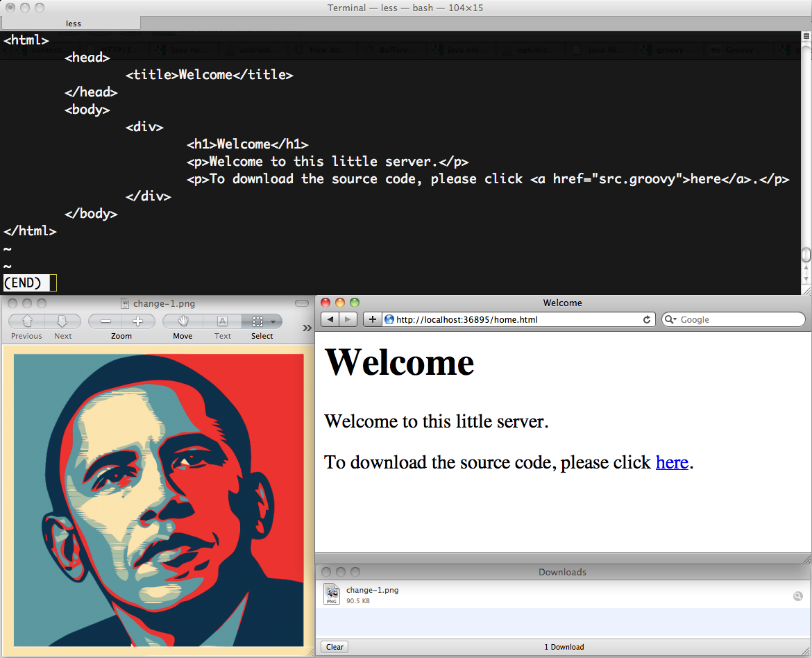Click the src.groovy href text in Terminal
812x658 pixels.
click(637, 179)
